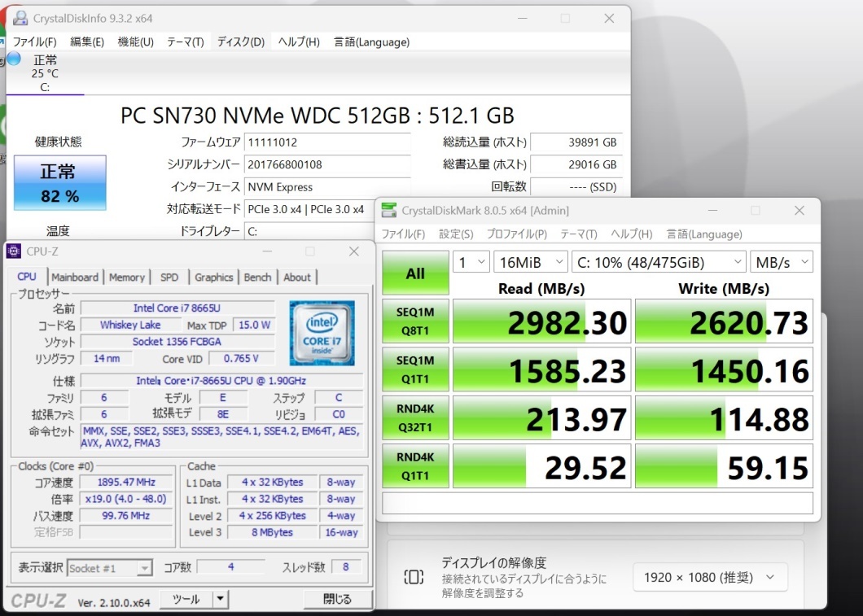Run the SEQ1M Q1T1 test

[x=415, y=369]
